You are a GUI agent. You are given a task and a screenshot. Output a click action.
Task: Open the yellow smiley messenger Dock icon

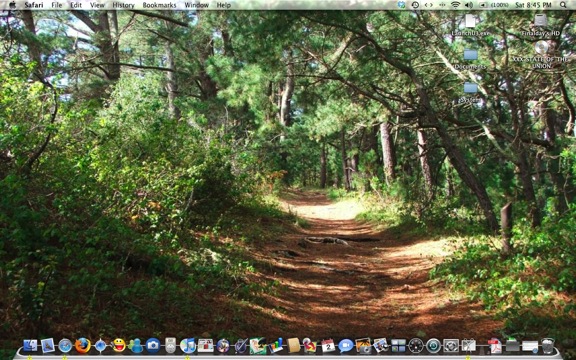tap(118, 346)
